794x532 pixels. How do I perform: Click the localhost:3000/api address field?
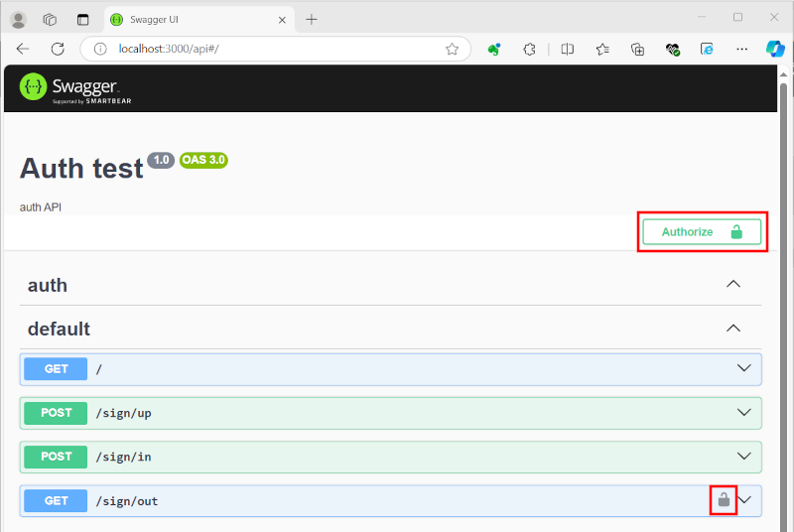point(276,49)
